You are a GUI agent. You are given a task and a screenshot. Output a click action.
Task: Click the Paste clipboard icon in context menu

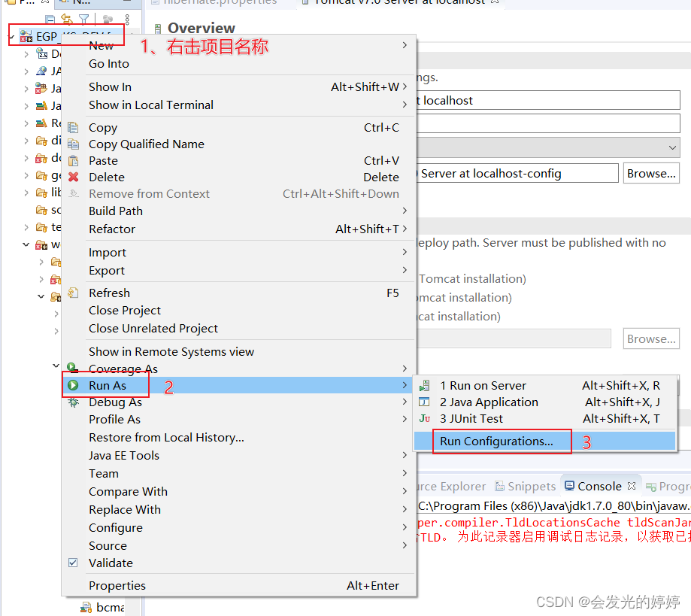[73, 160]
